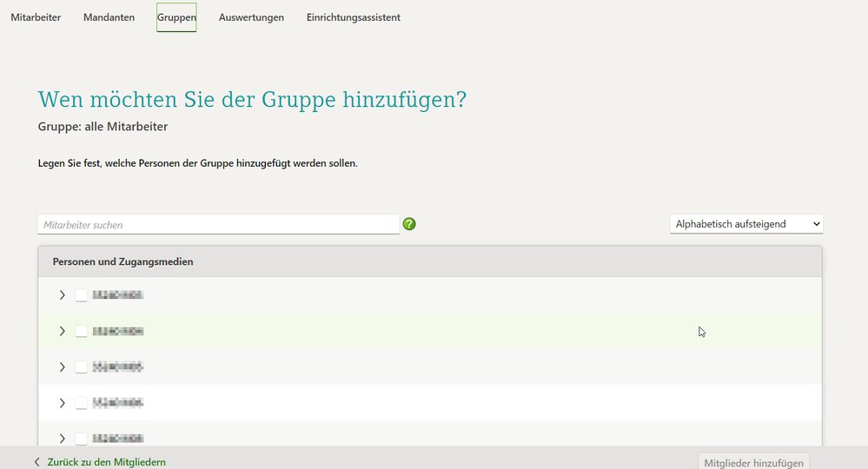Open the Einrichtungsassistent tab
This screenshot has width=868, height=469.
pos(353,17)
